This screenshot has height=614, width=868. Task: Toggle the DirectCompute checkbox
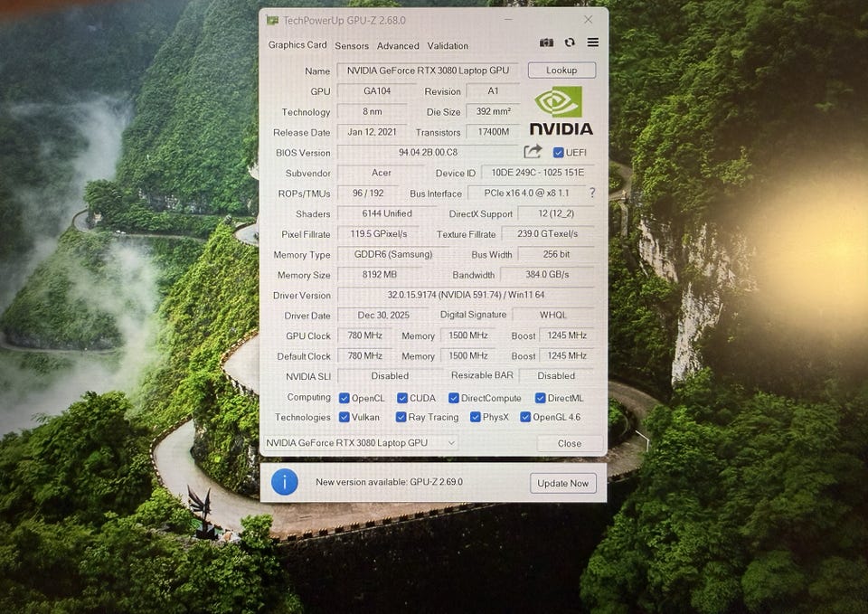[454, 398]
